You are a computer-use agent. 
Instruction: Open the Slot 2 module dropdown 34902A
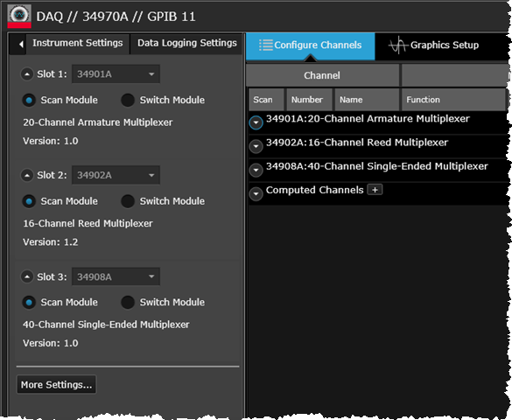click(x=116, y=175)
